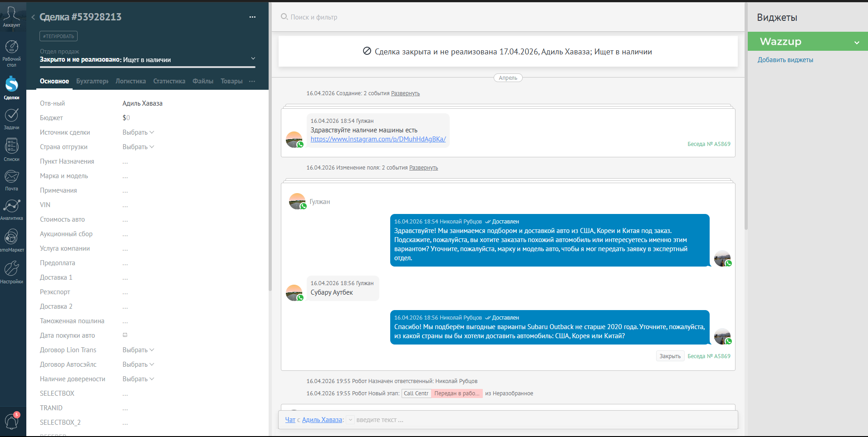Edit Пункт Назначения field value
The image size is (868, 437).
pyautogui.click(x=125, y=162)
